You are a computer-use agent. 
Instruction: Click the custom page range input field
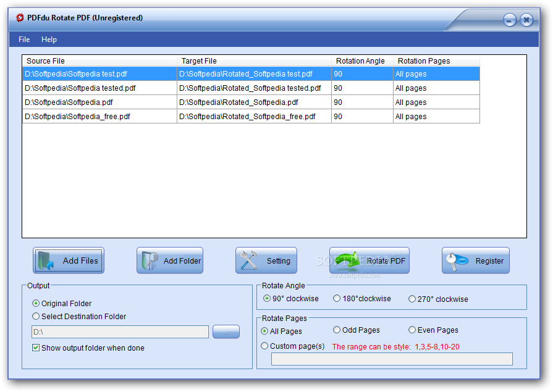tap(392, 359)
